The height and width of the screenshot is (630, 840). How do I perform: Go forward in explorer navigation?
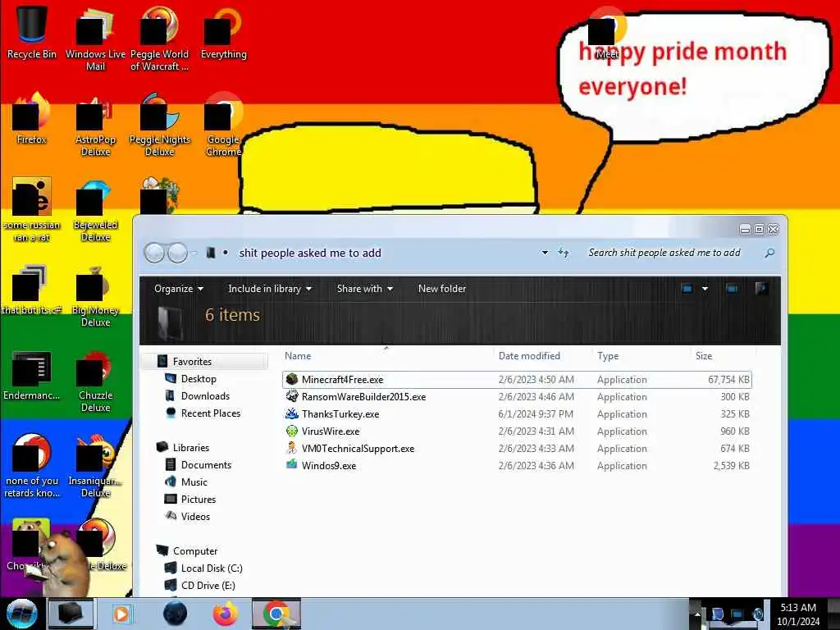point(178,253)
